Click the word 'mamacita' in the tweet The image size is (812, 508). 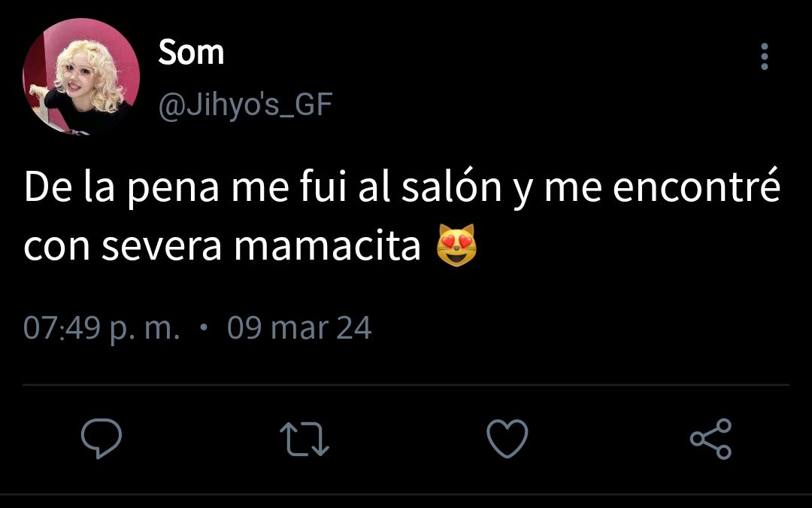click(327, 245)
